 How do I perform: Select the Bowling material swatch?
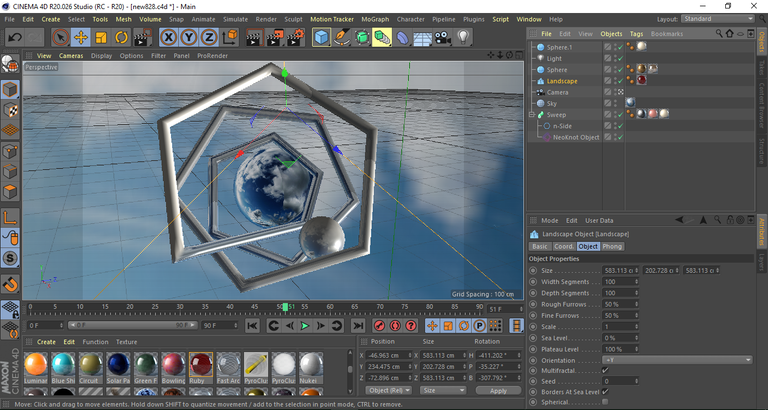(173, 367)
